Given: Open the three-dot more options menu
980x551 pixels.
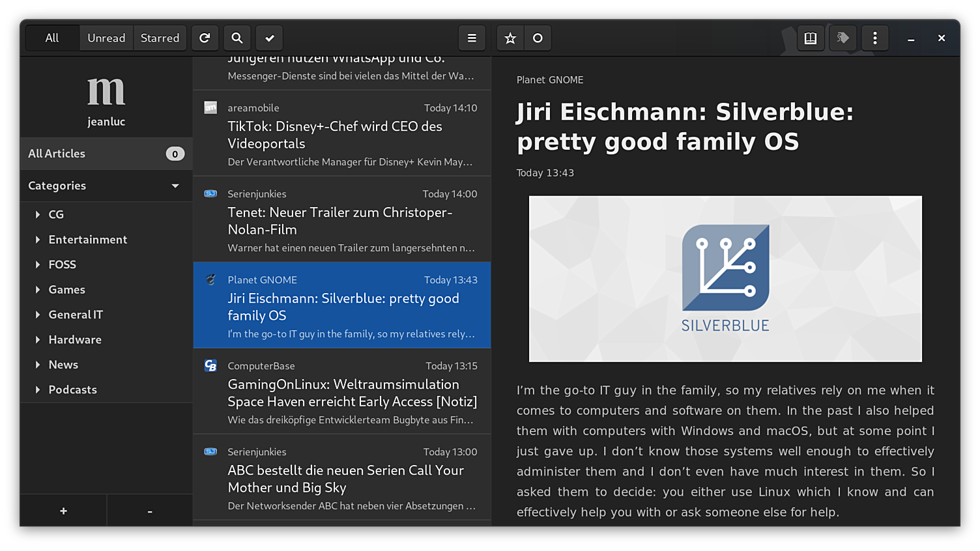Looking at the screenshot, I should 874,38.
